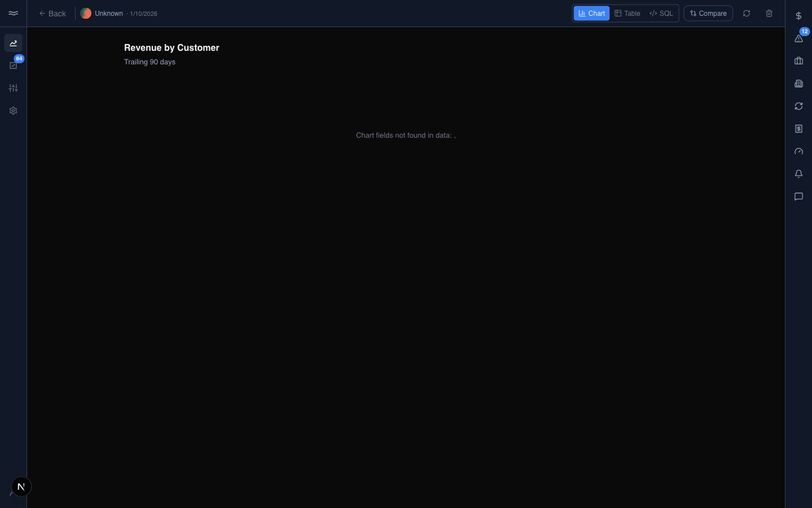This screenshot has height=508, width=812.
Task: Click the dollar sign icon in right panel
Action: [x=798, y=16]
